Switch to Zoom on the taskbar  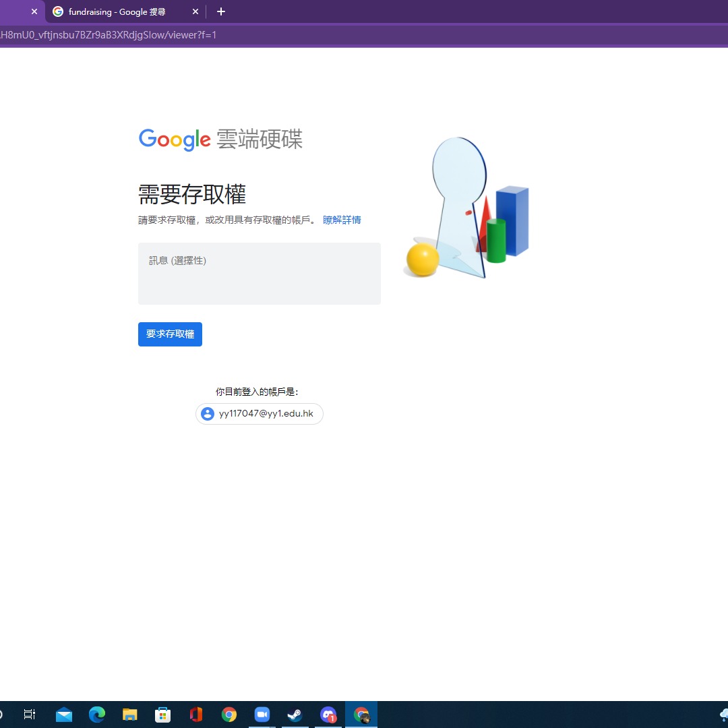pos(262,714)
